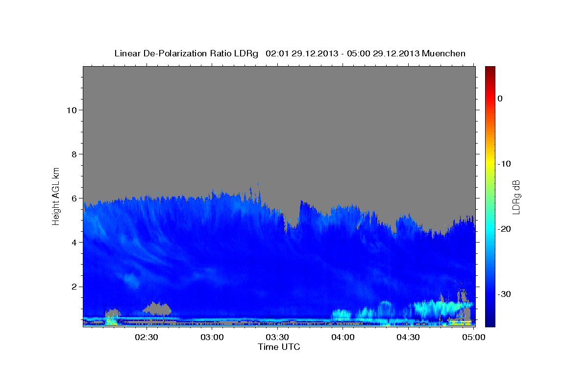Click the dark red top of the colorbar
Screen dimensions: 588x392
[x=490, y=70]
